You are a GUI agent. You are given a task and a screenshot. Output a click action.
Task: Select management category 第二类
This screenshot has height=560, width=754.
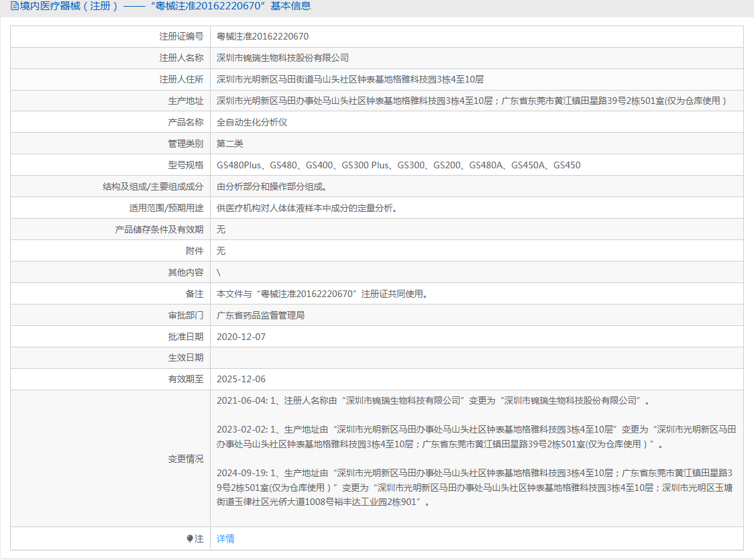(230, 144)
